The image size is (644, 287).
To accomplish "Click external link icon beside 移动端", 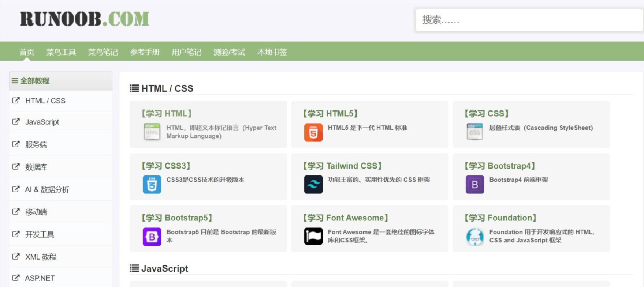I will 16,212.
